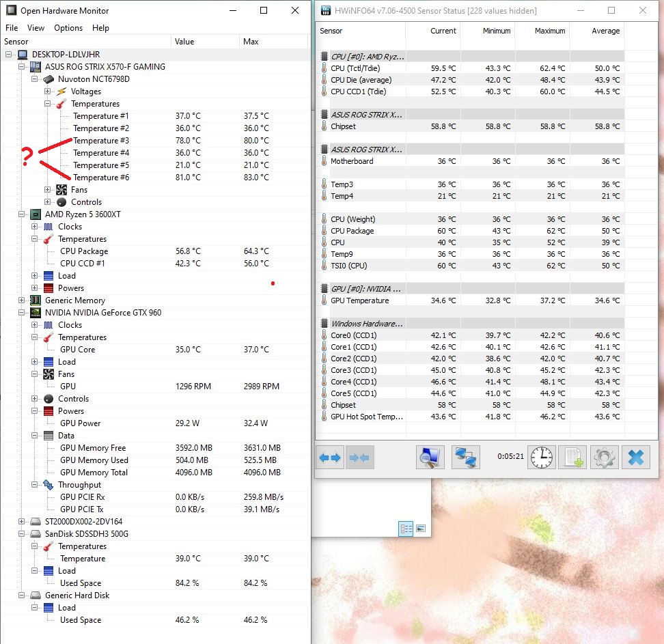This screenshot has height=644, width=664.
Task: Select the Temperature #6 row
Action: pyautogui.click(x=156, y=178)
